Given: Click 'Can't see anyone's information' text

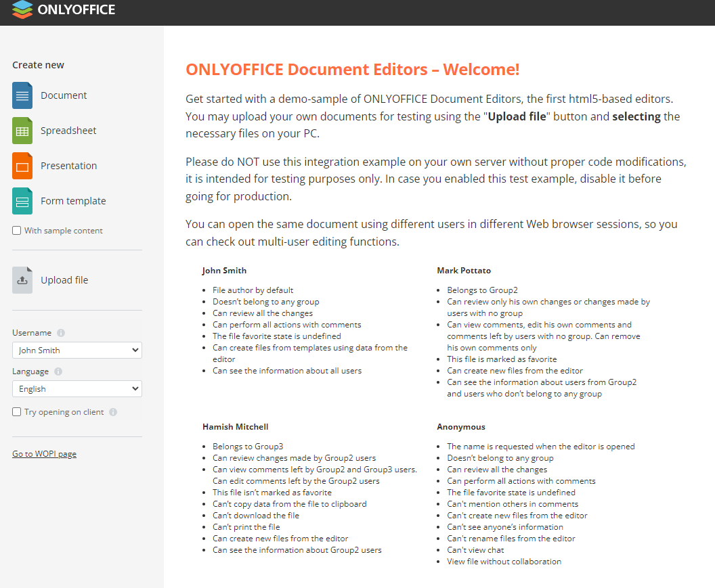Looking at the screenshot, I should point(505,527).
